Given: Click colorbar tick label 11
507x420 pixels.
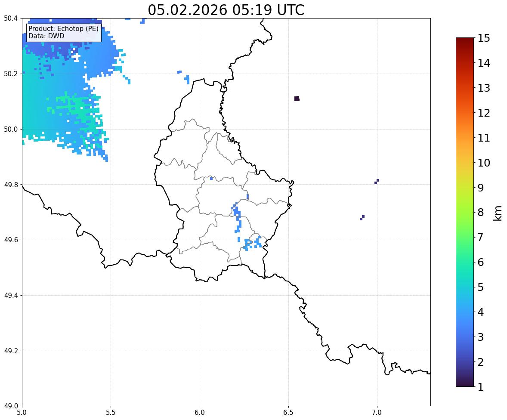Looking at the screenshot, I should [484, 138].
